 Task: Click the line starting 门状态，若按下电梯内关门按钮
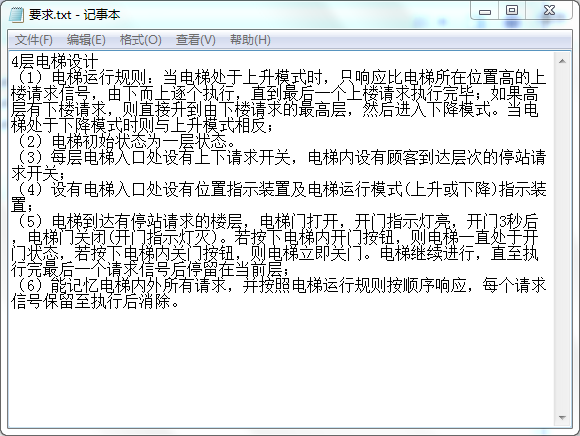[x=274, y=253]
